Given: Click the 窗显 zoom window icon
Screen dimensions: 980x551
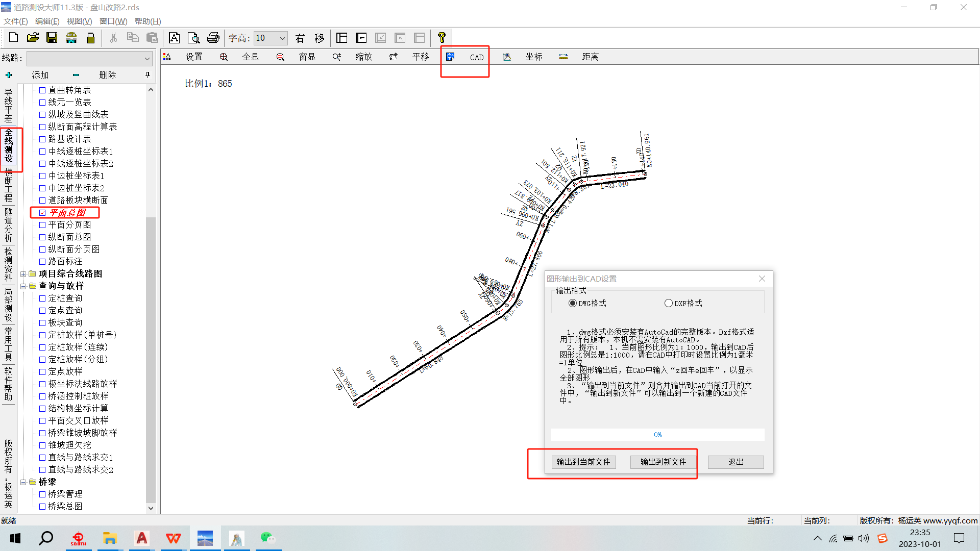Looking at the screenshot, I should (280, 57).
